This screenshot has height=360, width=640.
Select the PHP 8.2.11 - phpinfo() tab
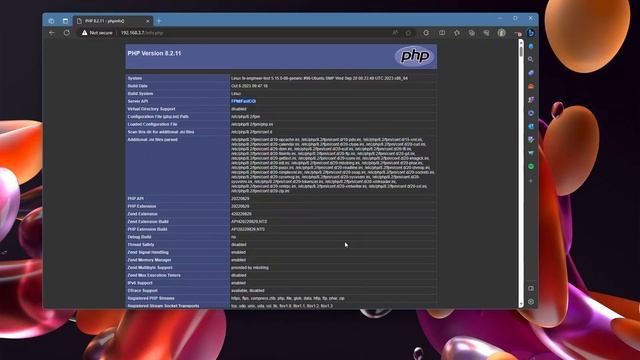click(113, 21)
